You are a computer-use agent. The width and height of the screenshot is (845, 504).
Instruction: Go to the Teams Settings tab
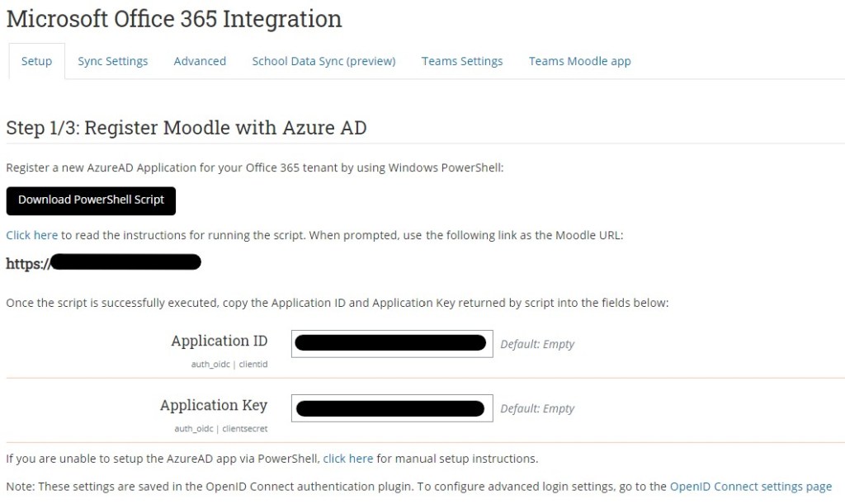462,61
